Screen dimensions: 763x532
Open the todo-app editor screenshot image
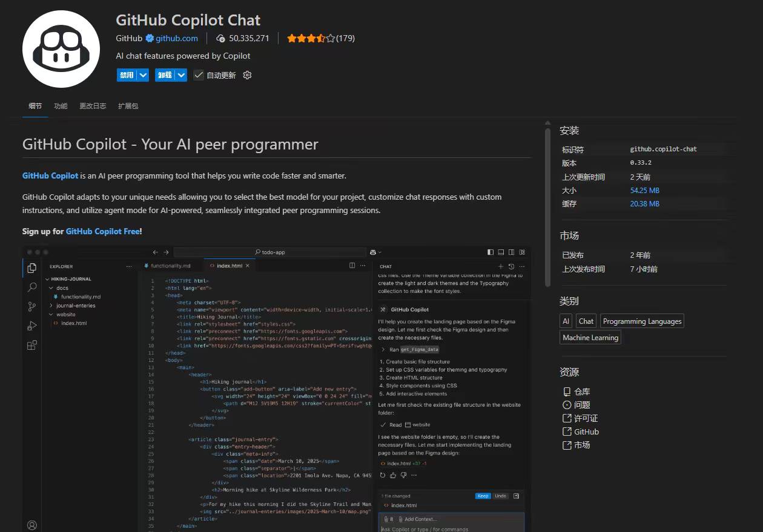[277, 389]
